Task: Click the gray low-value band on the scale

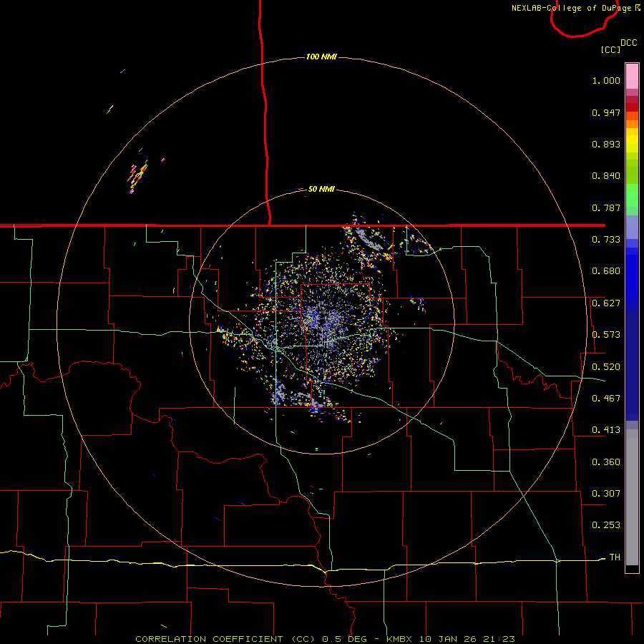Action: click(632, 497)
